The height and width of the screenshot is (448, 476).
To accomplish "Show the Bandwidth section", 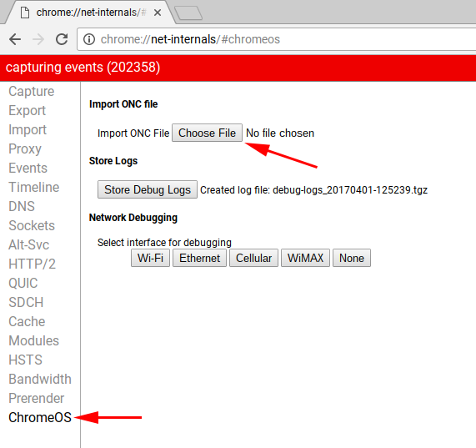I will [40, 379].
